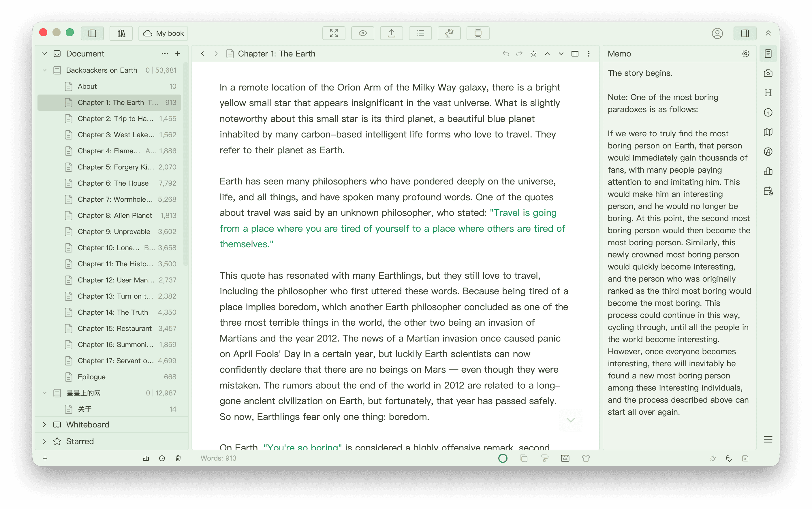Open the headings H panel icon
This screenshot has width=812, height=509.
768,93
